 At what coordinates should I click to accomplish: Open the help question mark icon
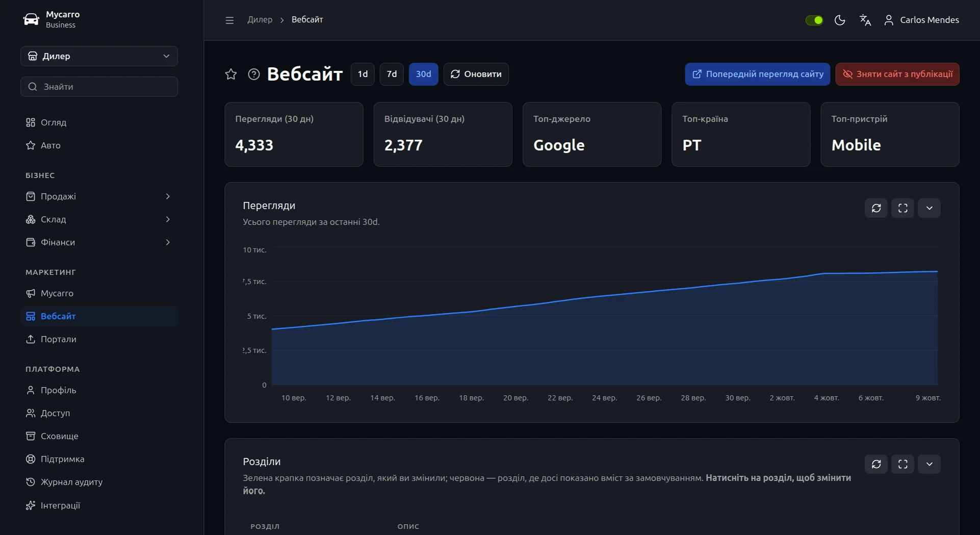pyautogui.click(x=254, y=74)
